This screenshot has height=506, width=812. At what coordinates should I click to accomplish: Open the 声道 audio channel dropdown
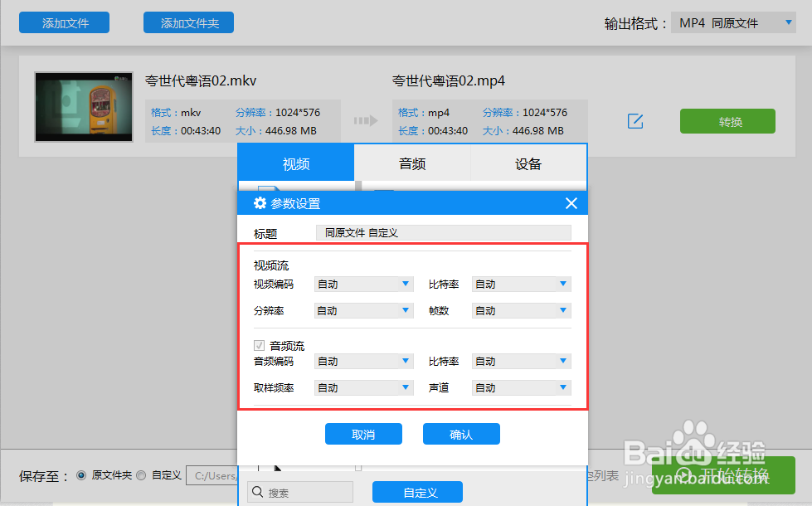521,387
